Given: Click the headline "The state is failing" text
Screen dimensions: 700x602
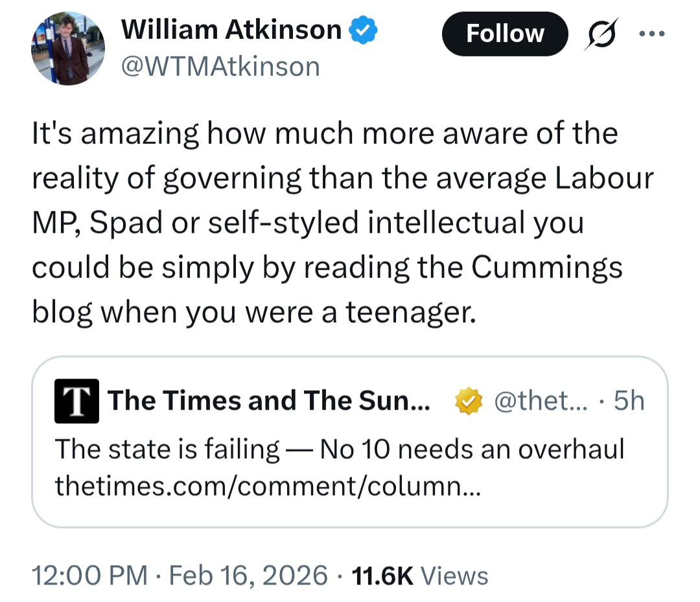Looking at the screenshot, I should [x=167, y=448].
